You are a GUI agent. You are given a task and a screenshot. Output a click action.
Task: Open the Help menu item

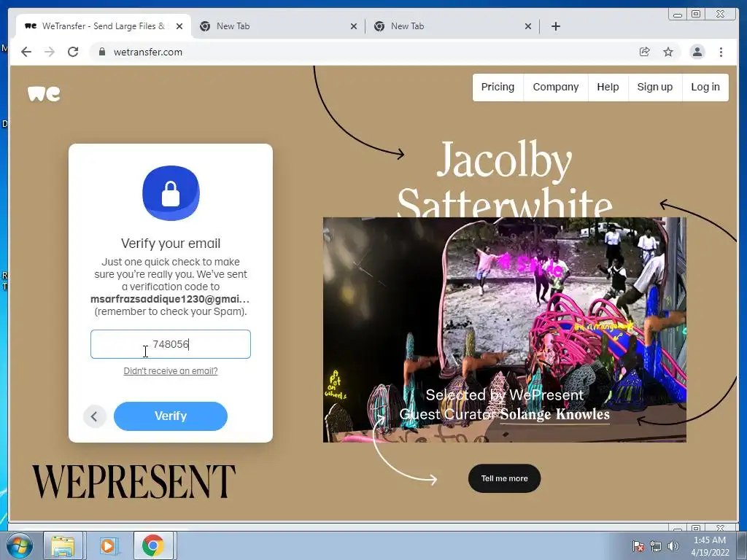coord(608,87)
